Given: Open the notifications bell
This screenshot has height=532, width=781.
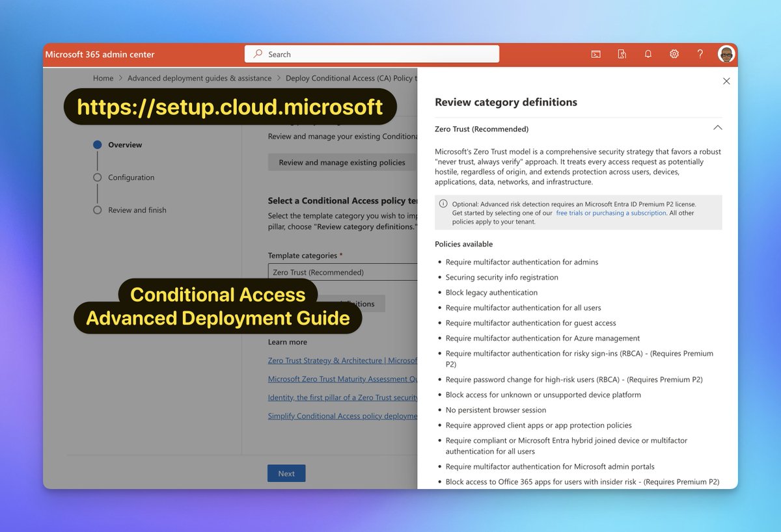Looking at the screenshot, I should pos(648,54).
